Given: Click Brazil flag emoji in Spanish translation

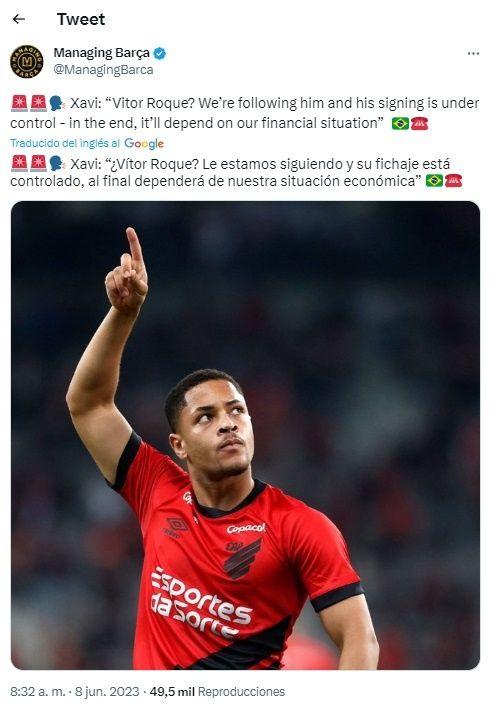Looking at the screenshot, I should coord(434,181).
